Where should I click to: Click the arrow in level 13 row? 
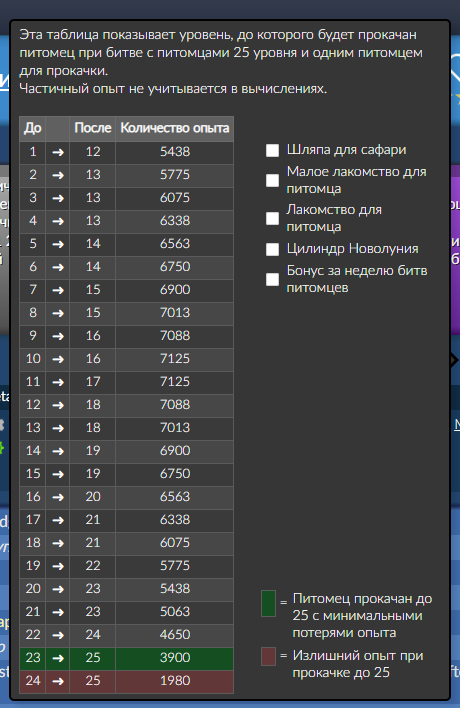coord(58,428)
